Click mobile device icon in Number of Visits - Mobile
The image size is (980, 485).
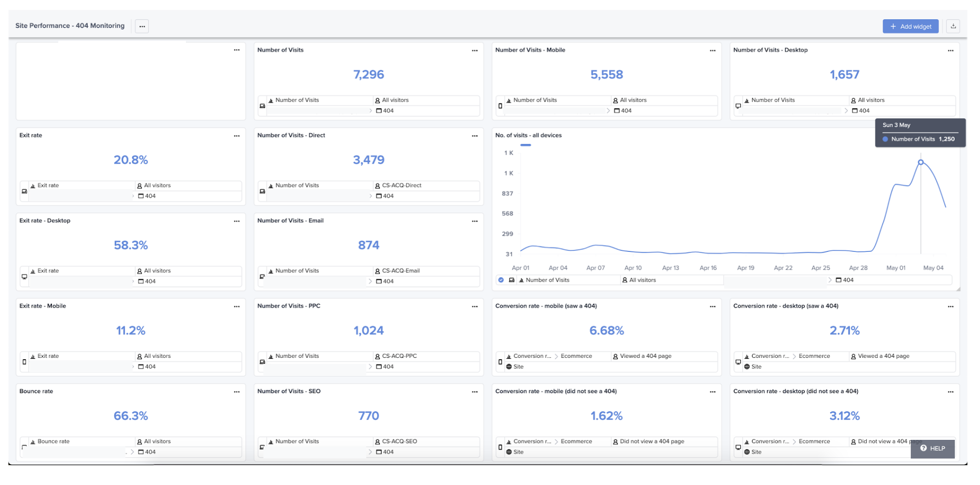click(x=500, y=106)
